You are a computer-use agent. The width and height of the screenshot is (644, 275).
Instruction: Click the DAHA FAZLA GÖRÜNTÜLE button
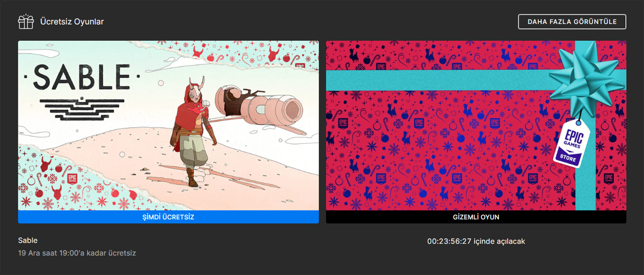click(x=572, y=21)
